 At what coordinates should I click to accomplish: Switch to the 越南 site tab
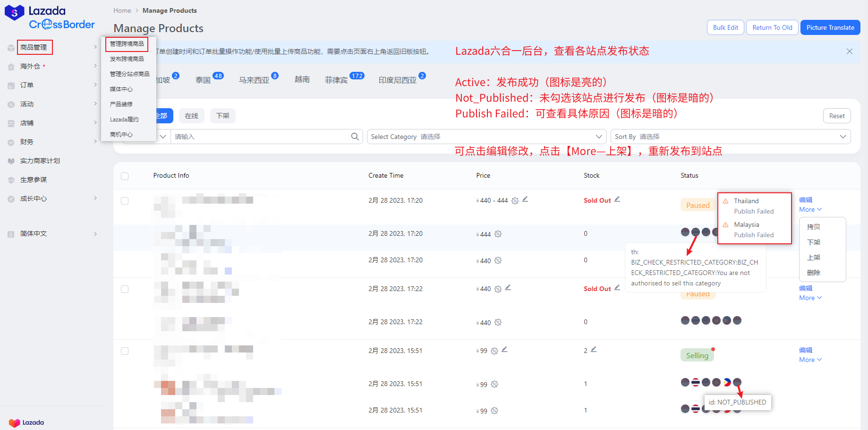pos(302,80)
